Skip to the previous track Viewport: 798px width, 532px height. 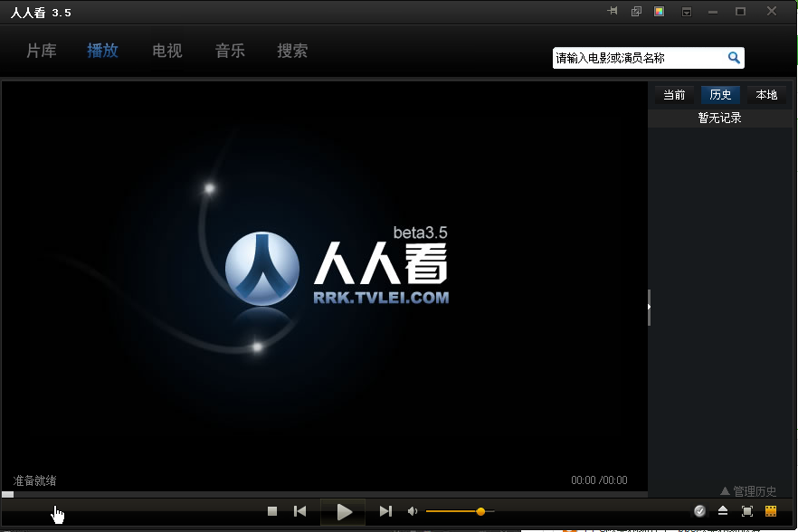click(x=299, y=511)
